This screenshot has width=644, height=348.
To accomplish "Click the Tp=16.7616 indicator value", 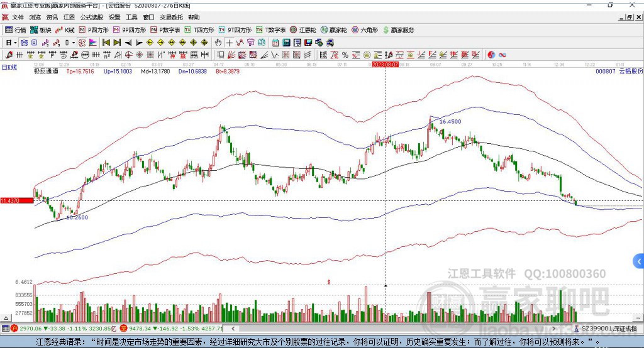I will click(80, 71).
